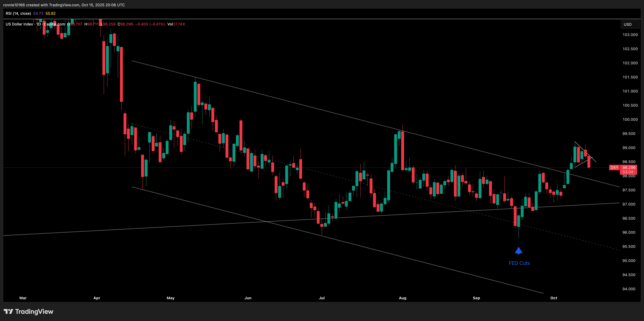
Task: Select the Jul label on time axis
Action: [x=322, y=298]
